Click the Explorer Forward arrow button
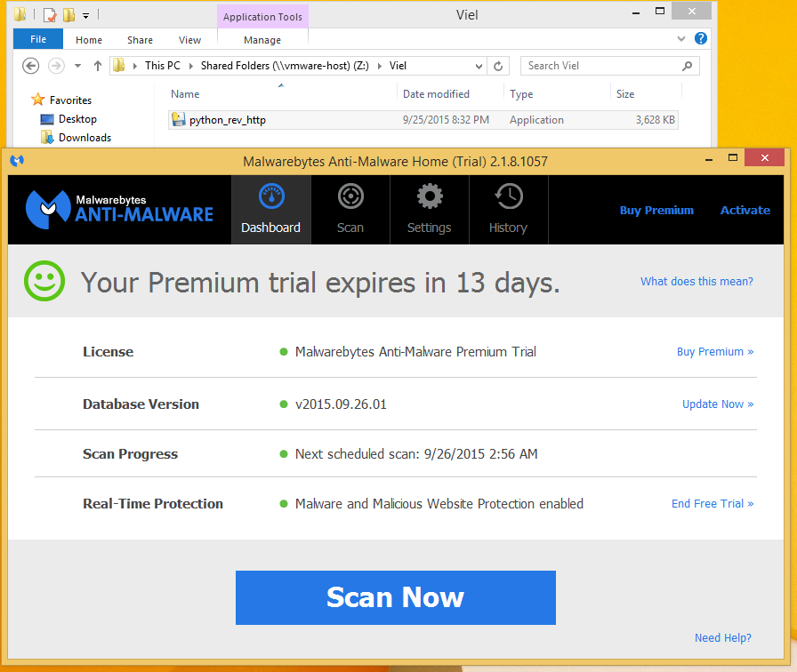This screenshot has height=672, width=797. click(56, 66)
